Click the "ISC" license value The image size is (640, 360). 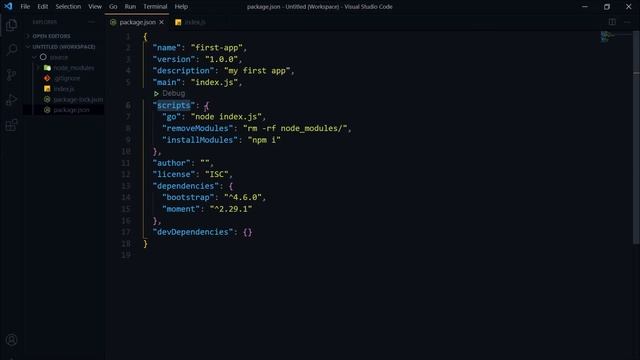click(x=217, y=174)
